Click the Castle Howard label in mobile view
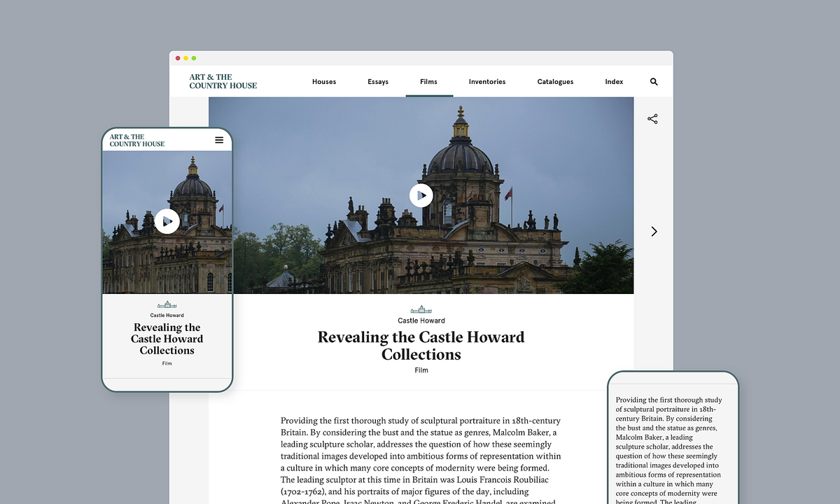This screenshot has width=840, height=504. pos(167,316)
